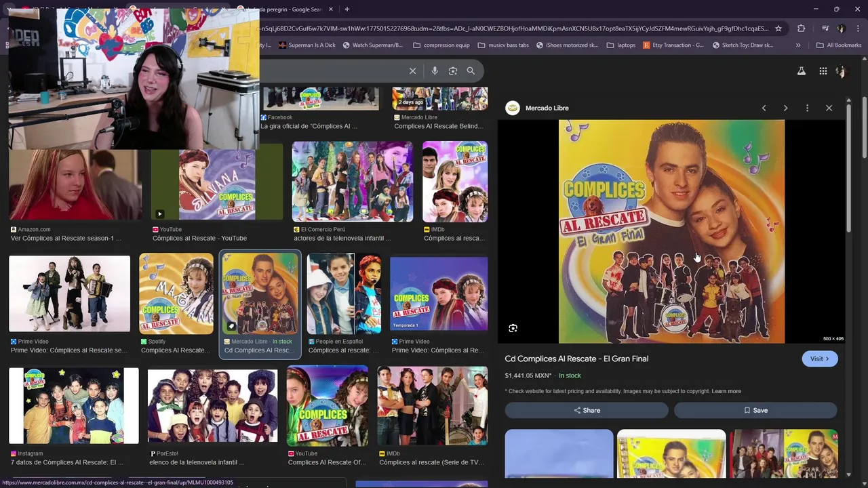Open the first blue related image thumbnail
This screenshot has width=868, height=488.
point(559,453)
